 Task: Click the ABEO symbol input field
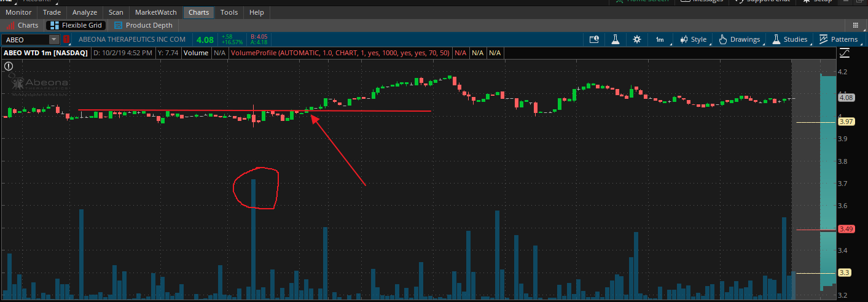[25, 39]
